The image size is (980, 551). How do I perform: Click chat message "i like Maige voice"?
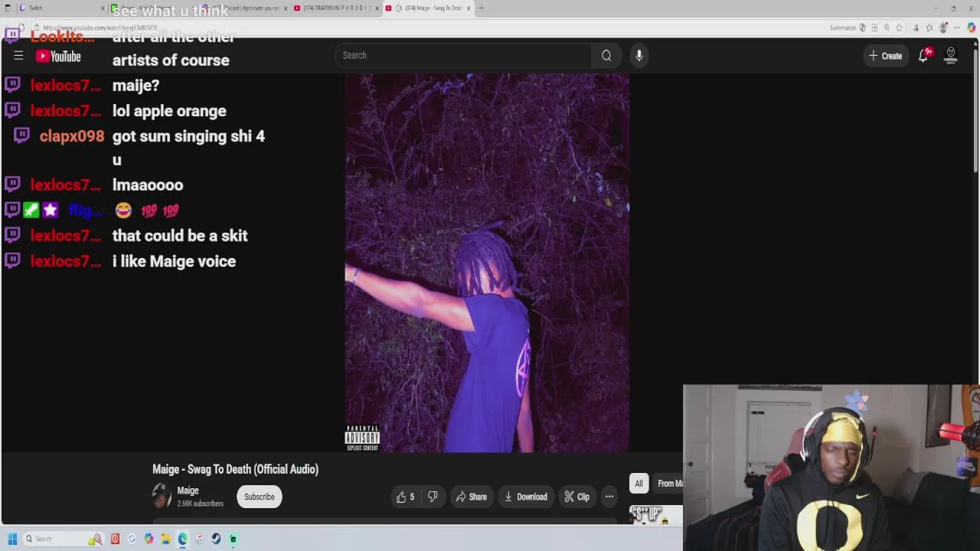click(174, 261)
